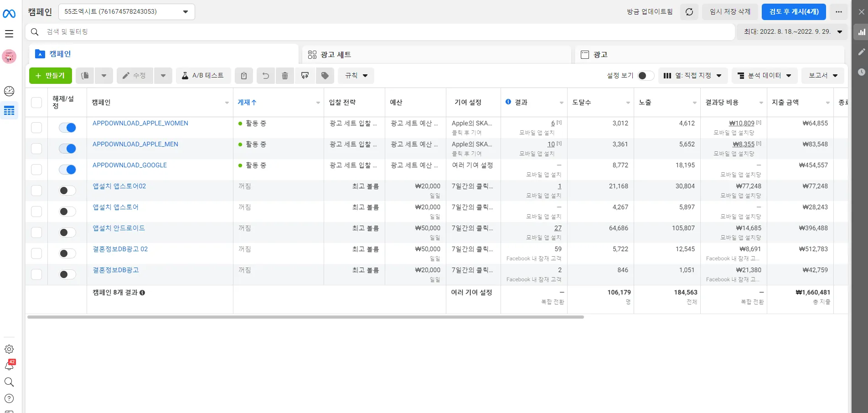Click inside the 검색 및 필터링 search field
Viewport: 868px width, 413px height.
tap(182, 32)
